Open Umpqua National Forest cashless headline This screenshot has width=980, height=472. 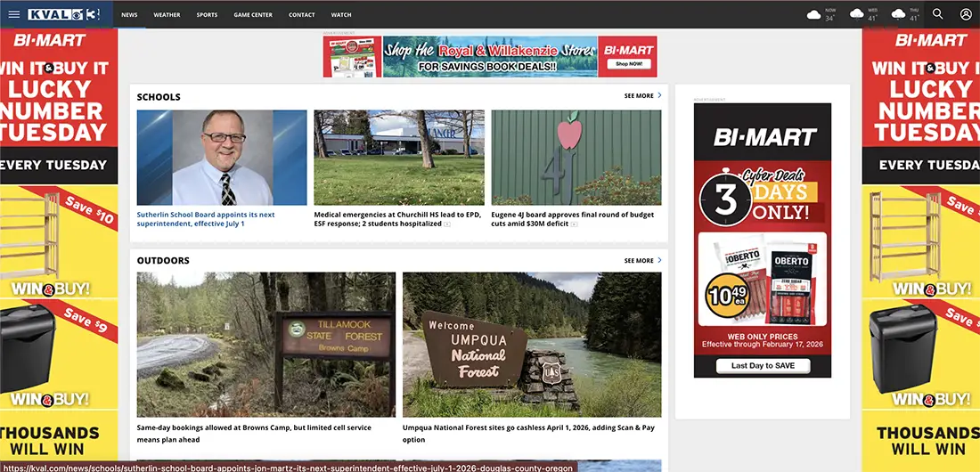point(528,433)
